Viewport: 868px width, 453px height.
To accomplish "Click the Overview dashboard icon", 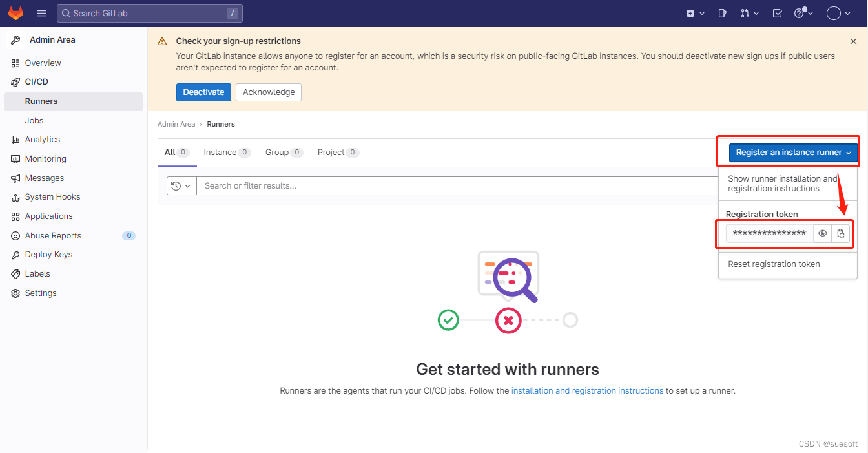I will pyautogui.click(x=15, y=63).
